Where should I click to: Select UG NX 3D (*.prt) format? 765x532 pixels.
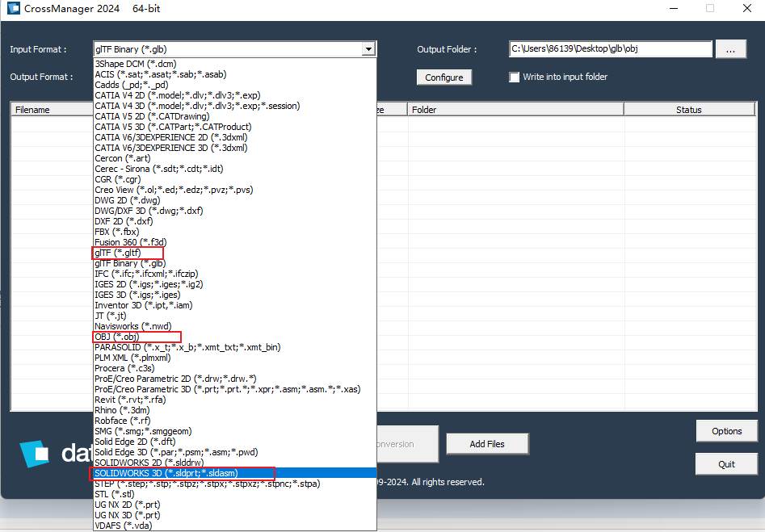click(235, 515)
